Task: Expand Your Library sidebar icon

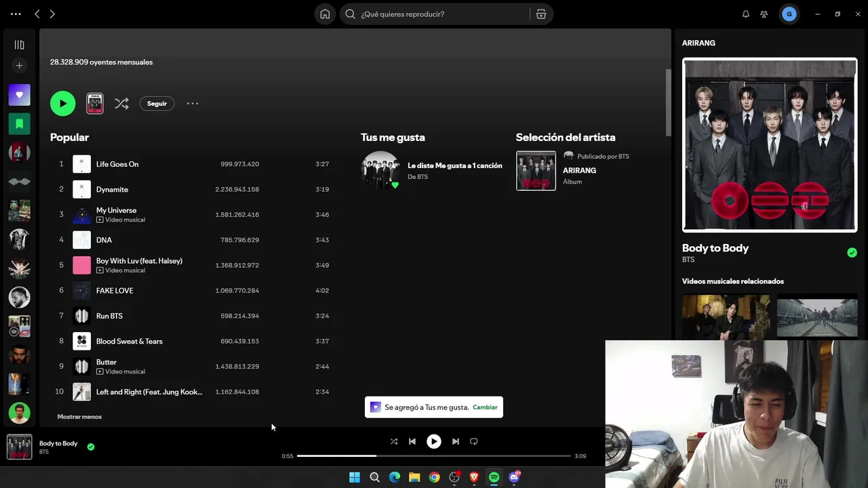Action: click(19, 45)
